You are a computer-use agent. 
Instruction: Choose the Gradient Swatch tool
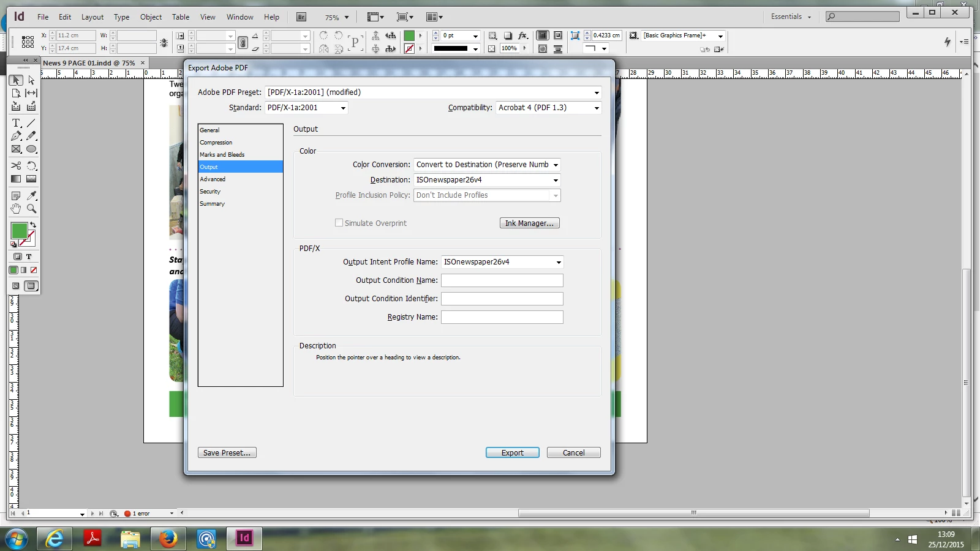coord(17,179)
